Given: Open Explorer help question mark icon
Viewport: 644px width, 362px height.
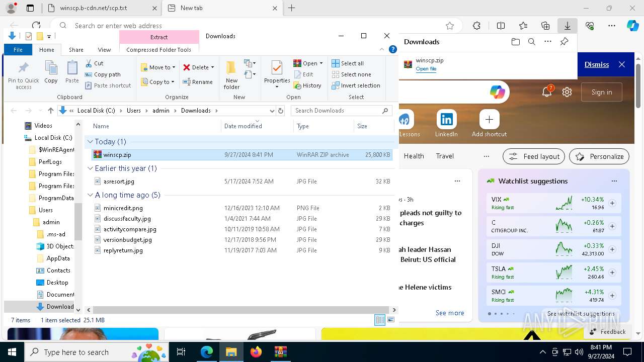Looking at the screenshot, I should click(x=393, y=49).
